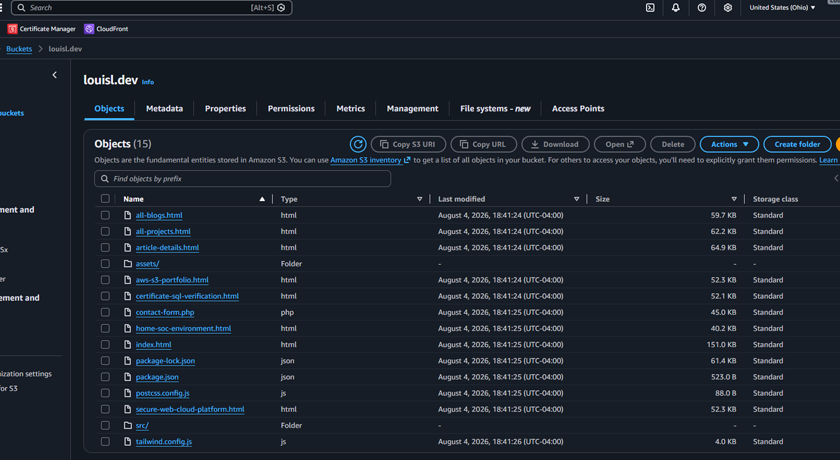Check the box for article-details.html
The image size is (840, 460).
click(105, 247)
